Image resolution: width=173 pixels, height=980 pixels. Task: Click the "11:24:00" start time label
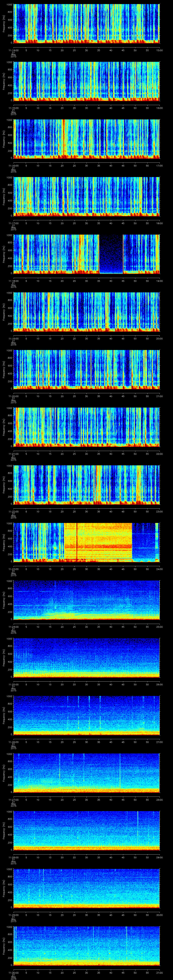tap(14, 627)
